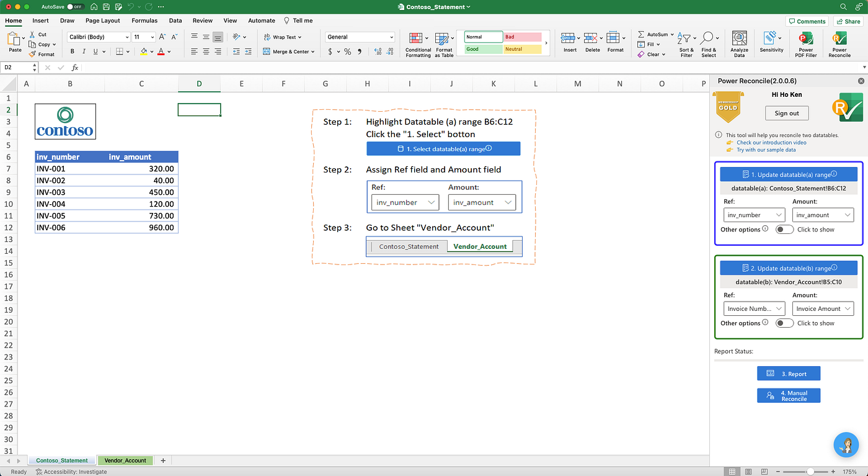Open the introduction video link
The height and width of the screenshot is (476, 868).
(x=771, y=143)
